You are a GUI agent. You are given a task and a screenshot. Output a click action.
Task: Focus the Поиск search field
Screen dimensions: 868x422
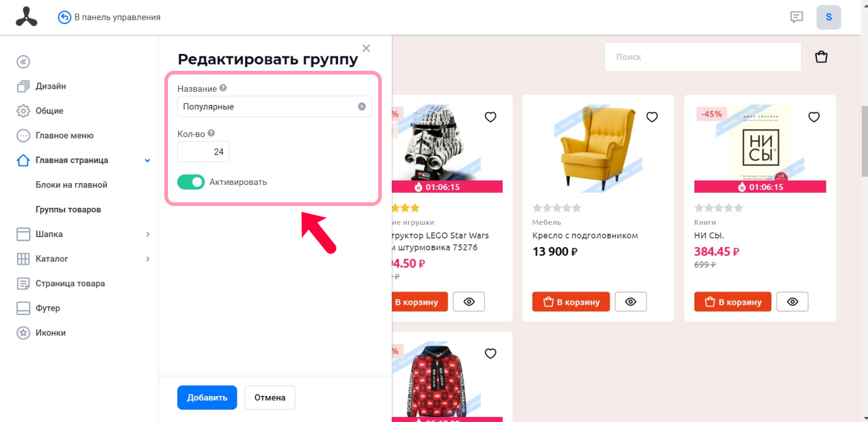[703, 57]
